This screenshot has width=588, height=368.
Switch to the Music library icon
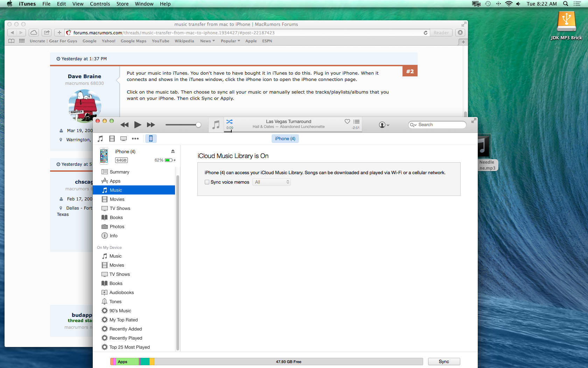point(100,139)
